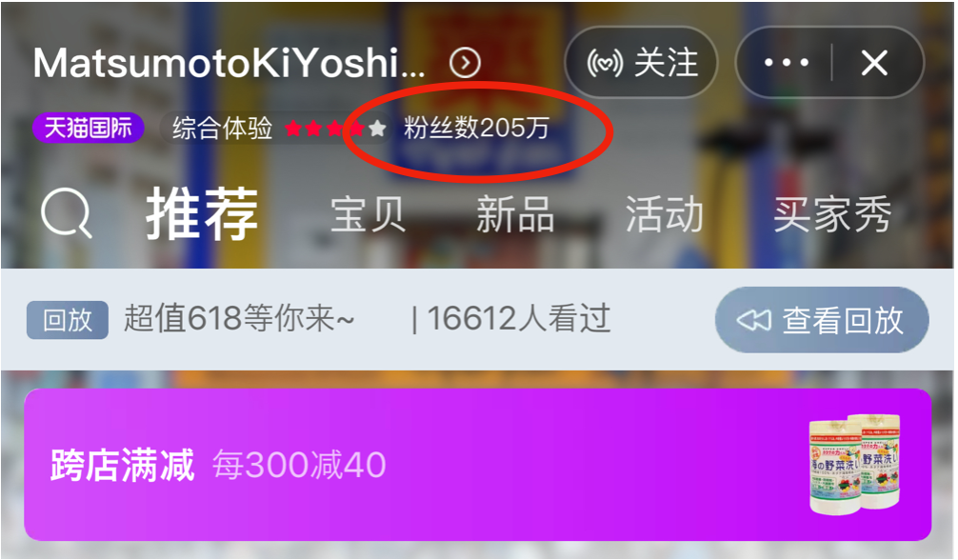Open the store search magnifier icon

66,212
